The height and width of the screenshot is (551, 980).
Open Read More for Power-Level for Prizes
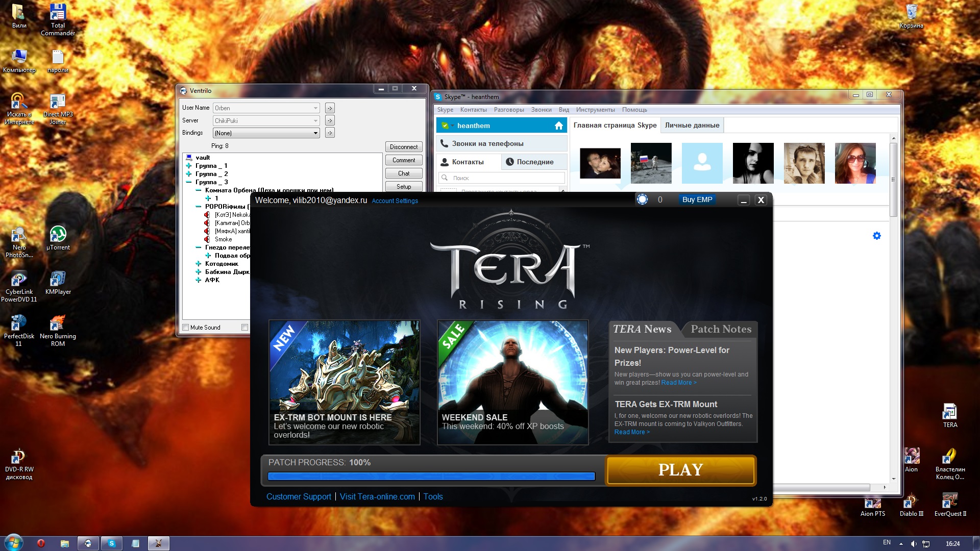tap(679, 383)
